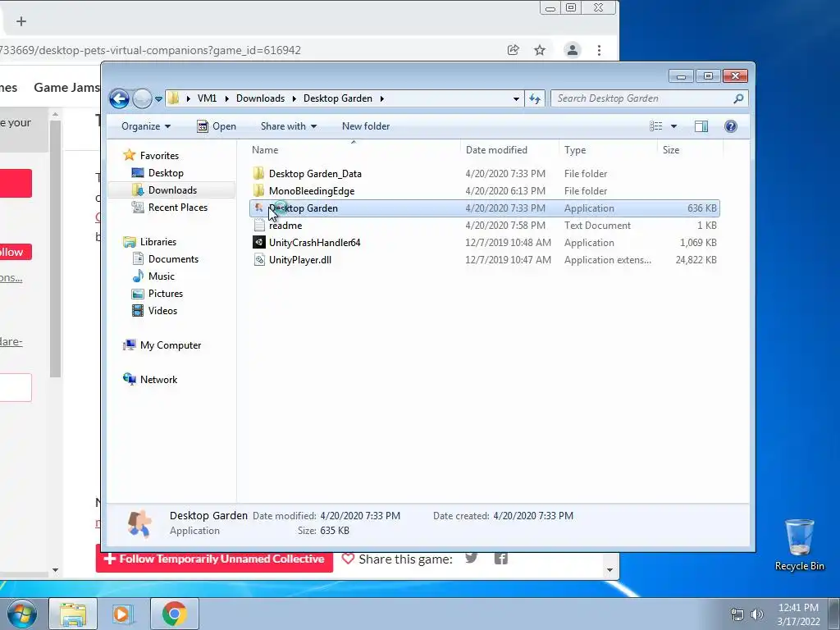This screenshot has width=840, height=630.
Task: Open address bar history dropdown arrow
Action: 516,98
